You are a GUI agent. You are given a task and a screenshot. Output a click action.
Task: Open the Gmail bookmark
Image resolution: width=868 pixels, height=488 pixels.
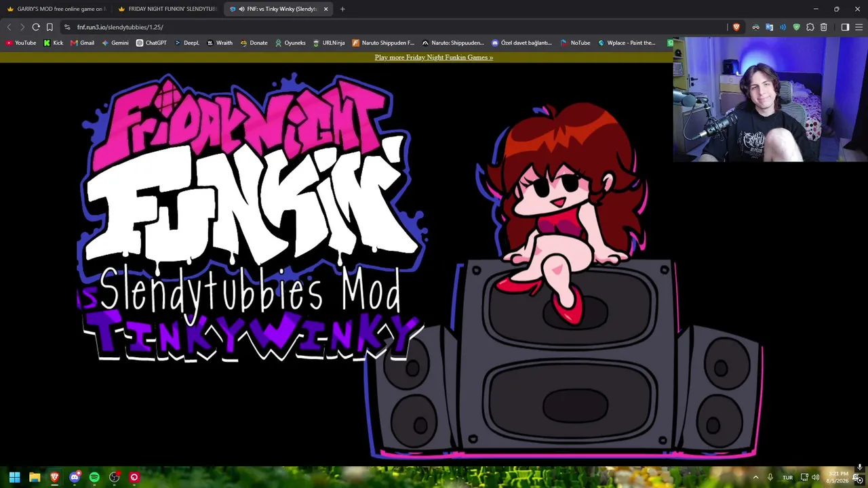(82, 43)
